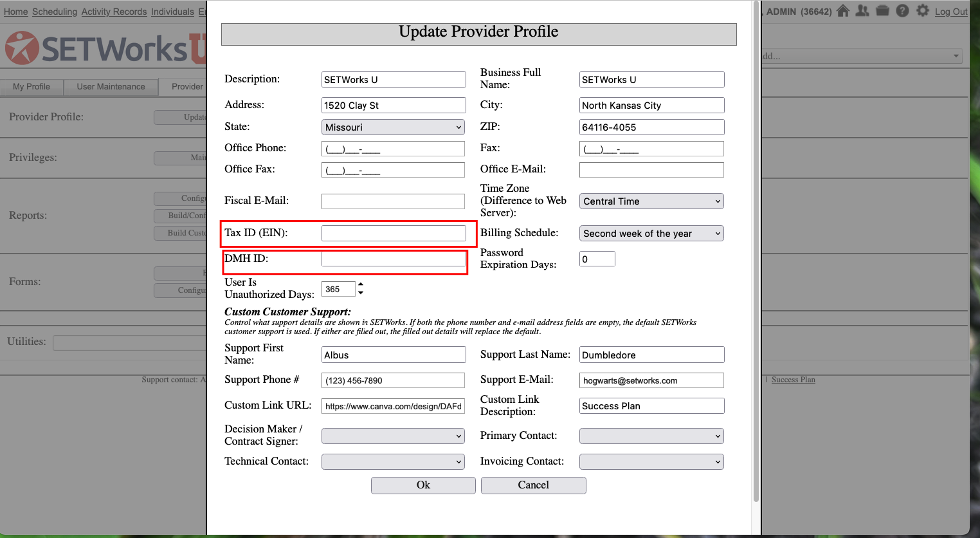Click the User Is Unauthorized Days value field

click(x=338, y=289)
